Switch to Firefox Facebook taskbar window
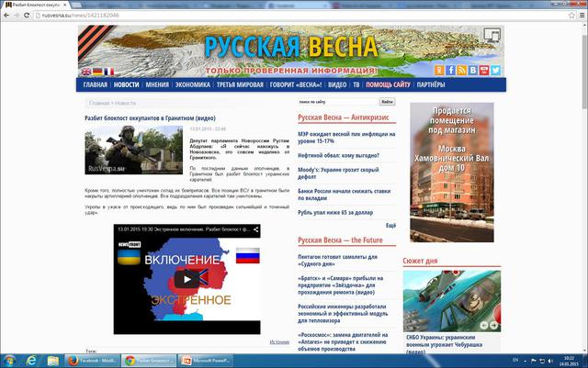588x368 pixels. coord(92,361)
